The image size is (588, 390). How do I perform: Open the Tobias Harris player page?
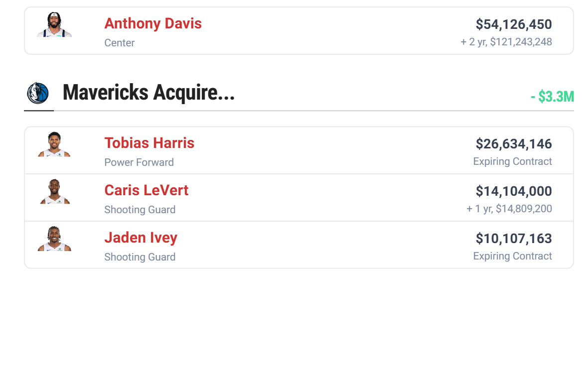click(149, 143)
